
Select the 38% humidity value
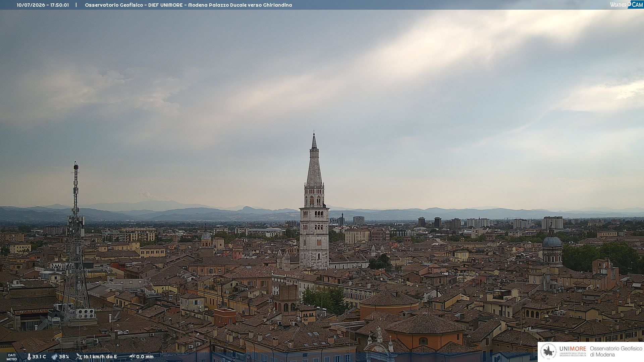click(64, 357)
